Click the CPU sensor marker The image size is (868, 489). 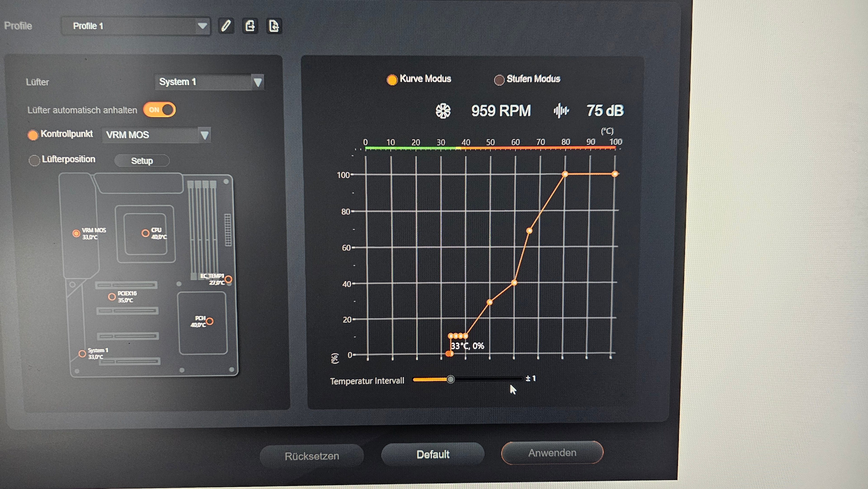click(x=145, y=233)
